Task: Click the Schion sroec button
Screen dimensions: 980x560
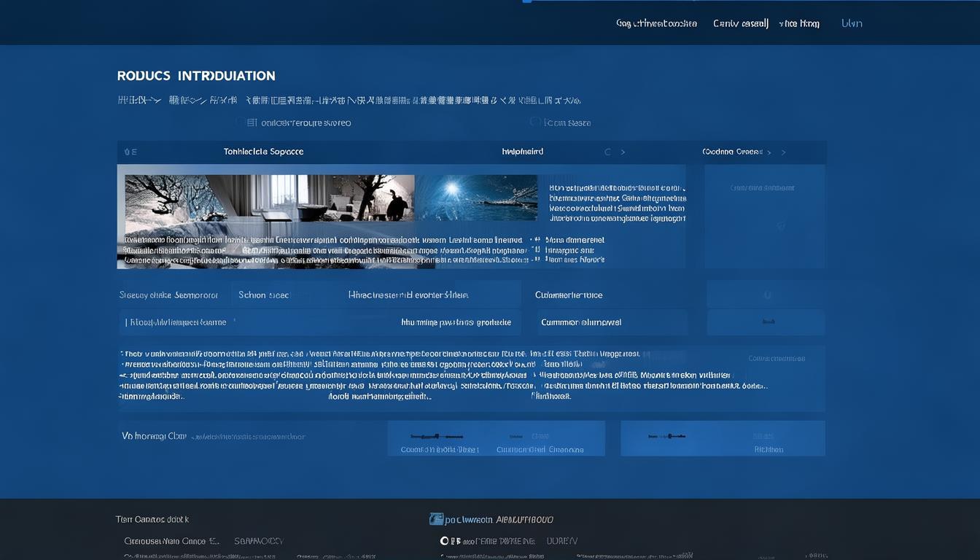Action: pos(263,295)
